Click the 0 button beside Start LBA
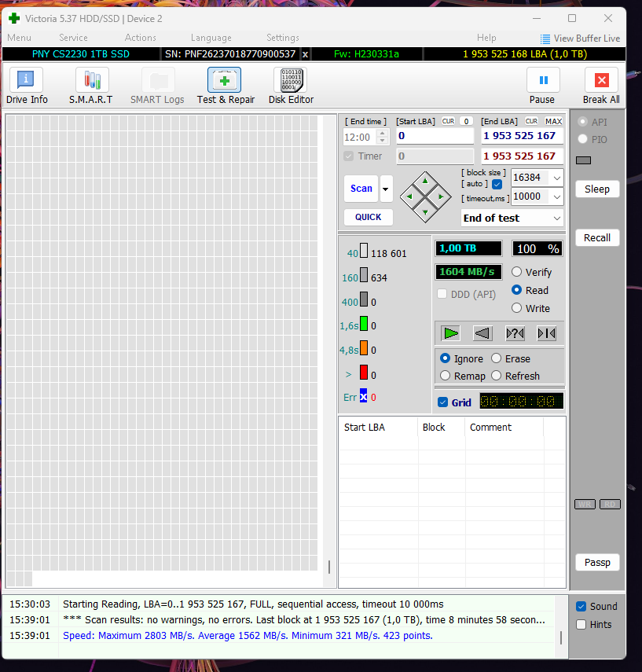The width and height of the screenshot is (642, 672). click(x=466, y=121)
